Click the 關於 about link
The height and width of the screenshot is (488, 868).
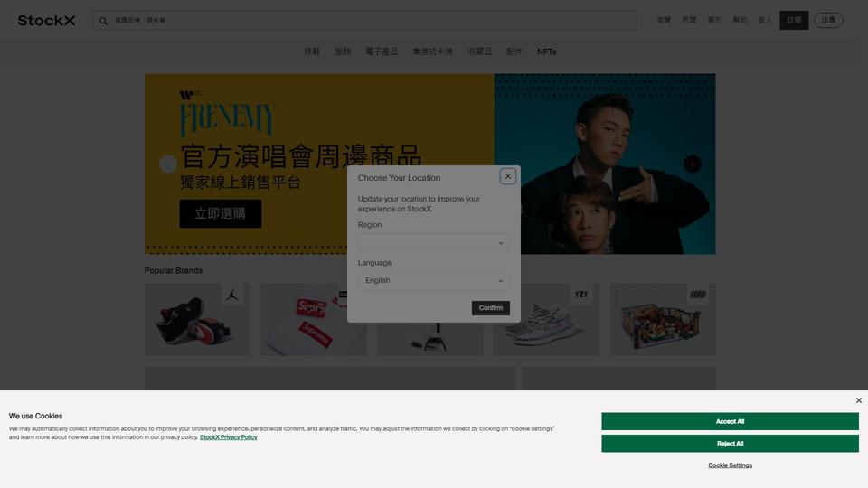(714, 20)
